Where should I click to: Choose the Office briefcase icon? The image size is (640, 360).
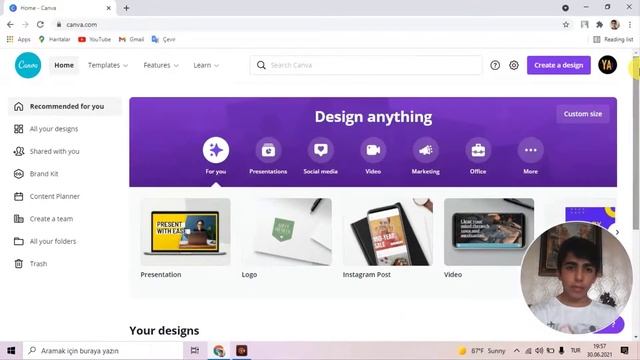478,150
